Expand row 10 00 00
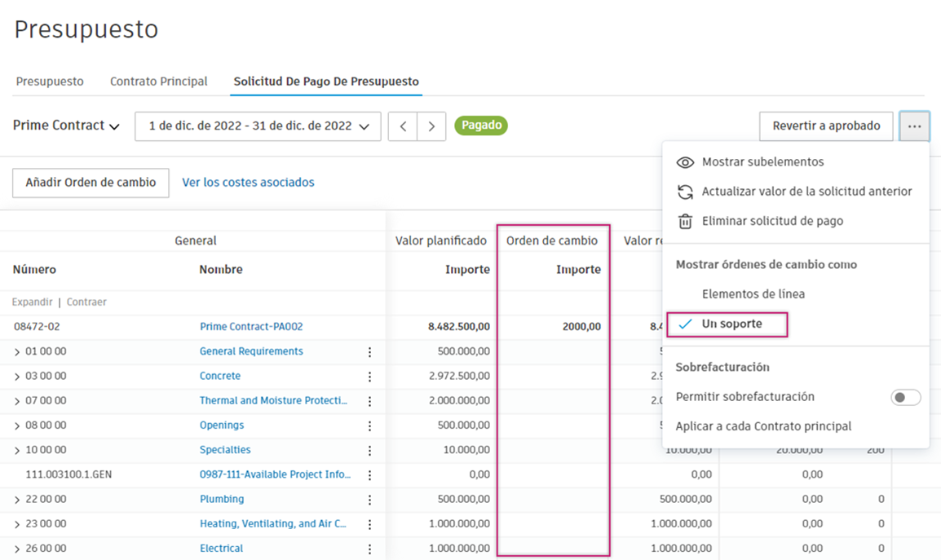Screen dimensions: 941x560 [17, 450]
